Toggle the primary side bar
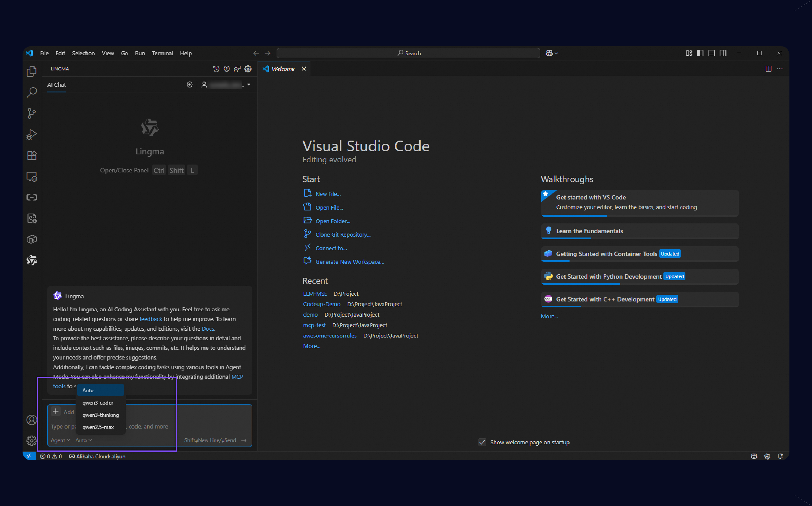Image resolution: width=812 pixels, height=506 pixels. pos(700,53)
